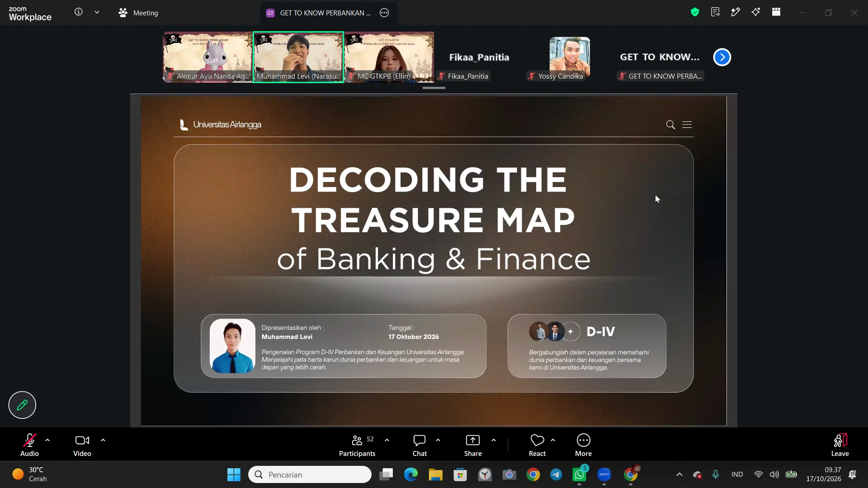Expand audio options arrow next to Audio

(x=47, y=440)
